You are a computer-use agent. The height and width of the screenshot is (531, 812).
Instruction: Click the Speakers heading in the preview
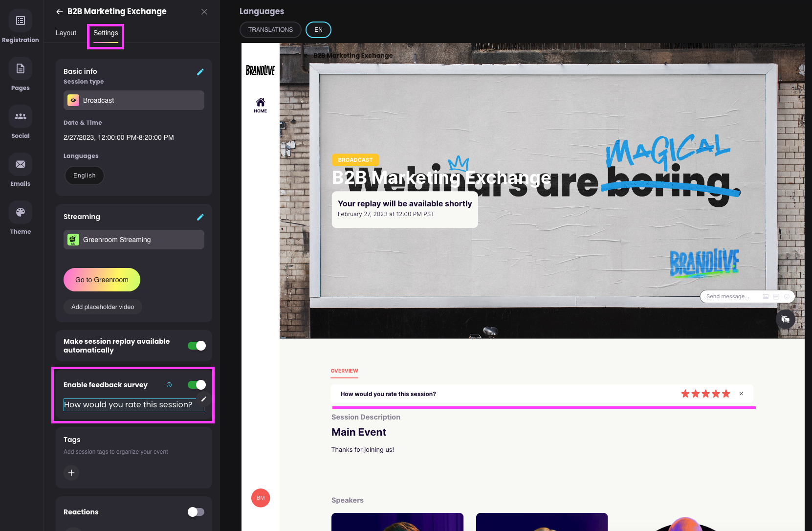(x=348, y=500)
